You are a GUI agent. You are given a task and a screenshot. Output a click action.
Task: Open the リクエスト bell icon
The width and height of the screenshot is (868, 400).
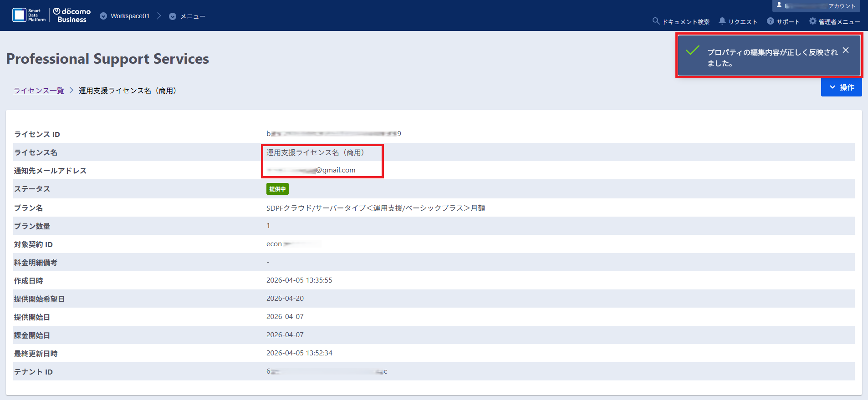pyautogui.click(x=722, y=21)
